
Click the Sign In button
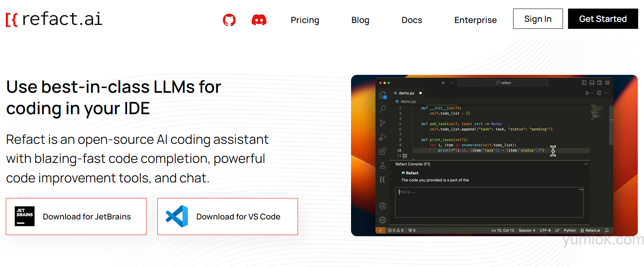(x=538, y=19)
